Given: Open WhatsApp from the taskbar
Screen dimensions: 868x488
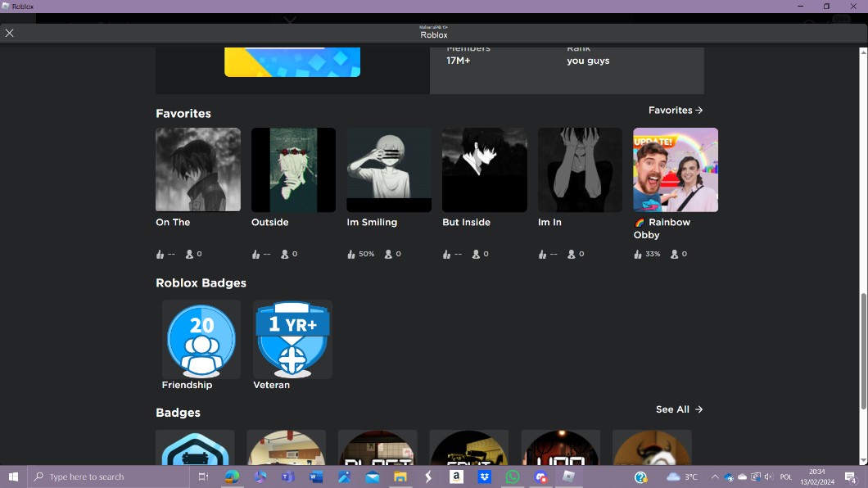Looking at the screenshot, I should coord(513,477).
